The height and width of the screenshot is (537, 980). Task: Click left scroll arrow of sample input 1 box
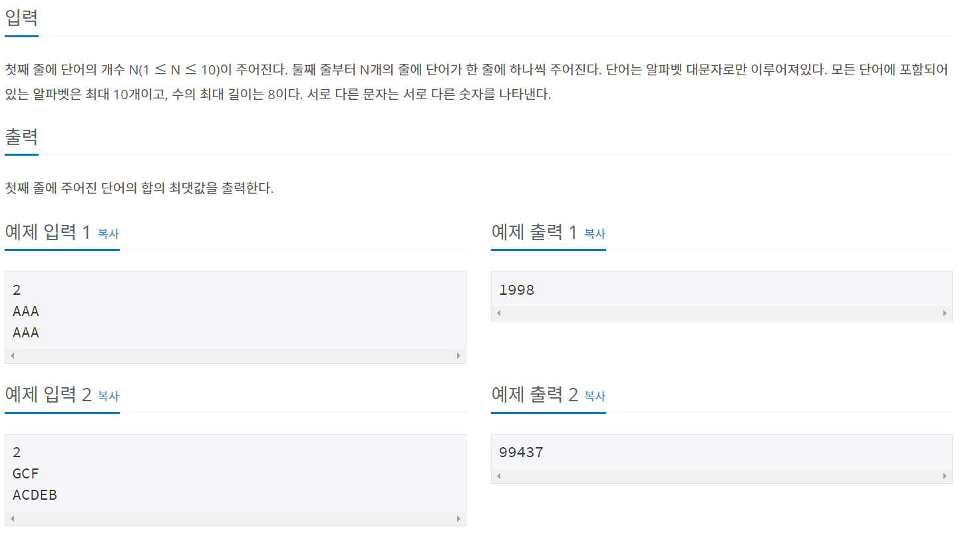(x=11, y=355)
